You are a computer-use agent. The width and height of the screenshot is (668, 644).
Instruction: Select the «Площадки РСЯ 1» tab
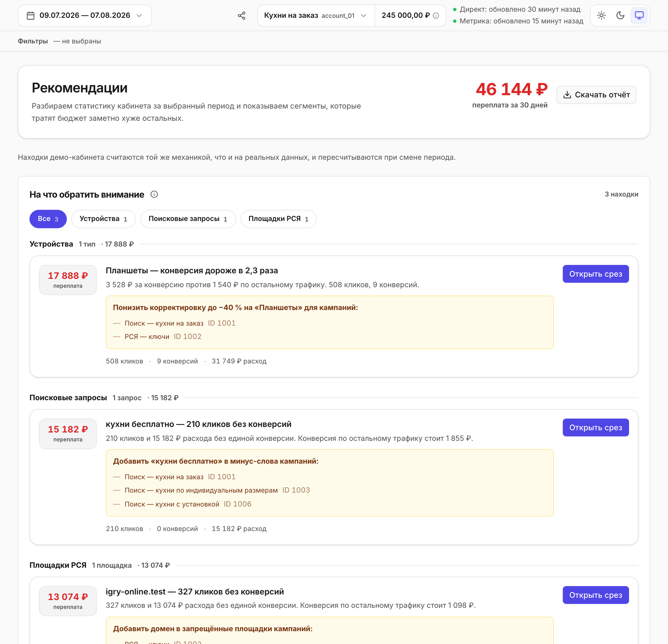click(x=278, y=219)
